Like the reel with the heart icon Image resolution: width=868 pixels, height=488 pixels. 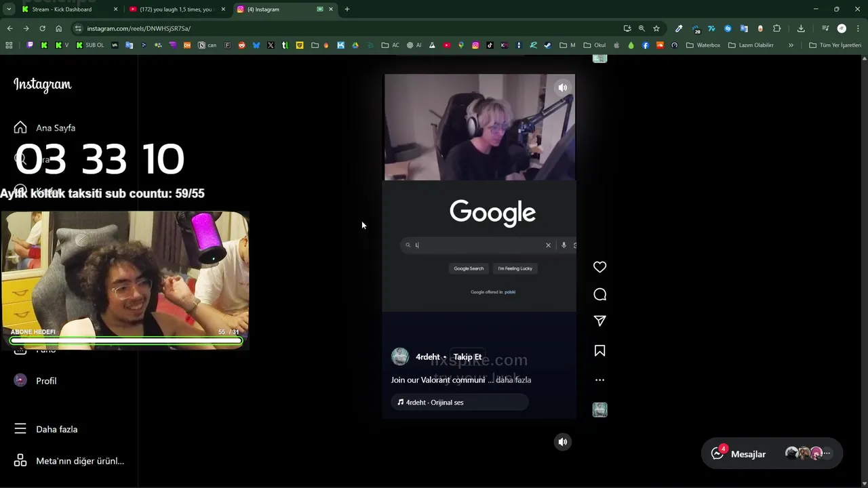tap(599, 267)
